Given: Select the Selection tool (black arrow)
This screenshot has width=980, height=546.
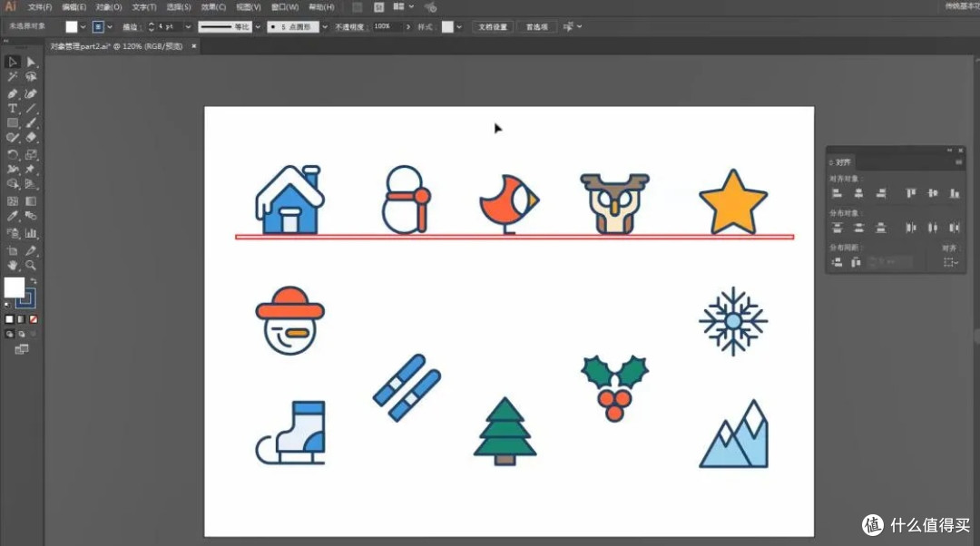Looking at the screenshot, I should (x=13, y=62).
